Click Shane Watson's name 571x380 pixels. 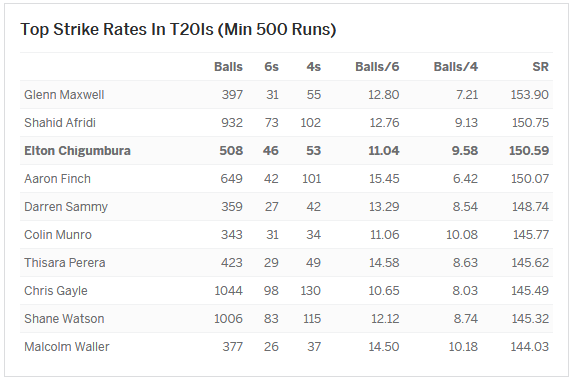(x=64, y=319)
